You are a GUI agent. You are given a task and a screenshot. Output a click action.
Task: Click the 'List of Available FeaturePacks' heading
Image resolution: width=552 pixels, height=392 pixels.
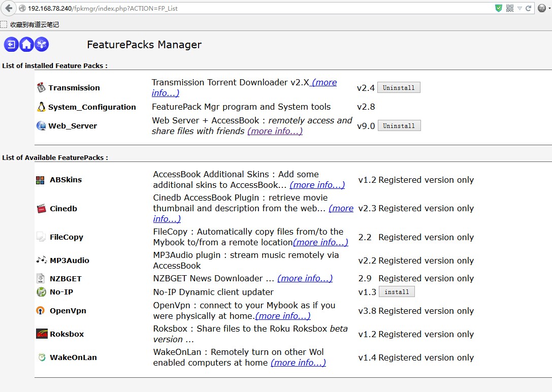55,157
